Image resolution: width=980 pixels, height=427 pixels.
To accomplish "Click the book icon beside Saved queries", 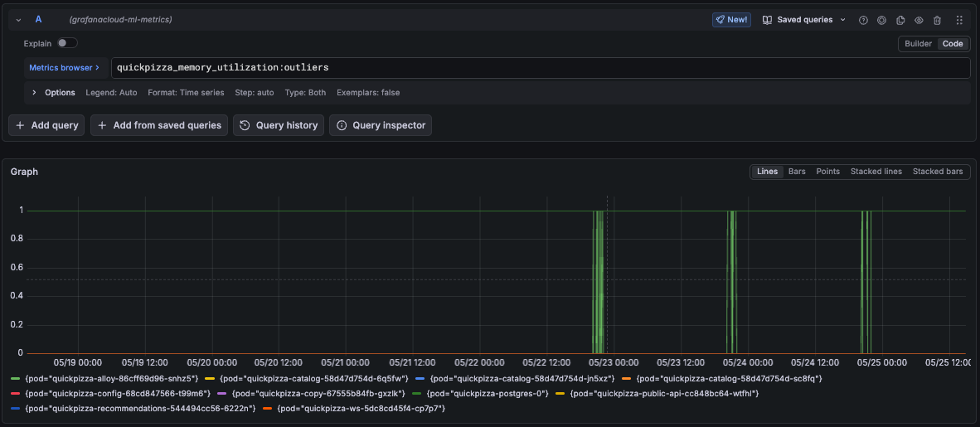I will coord(767,20).
